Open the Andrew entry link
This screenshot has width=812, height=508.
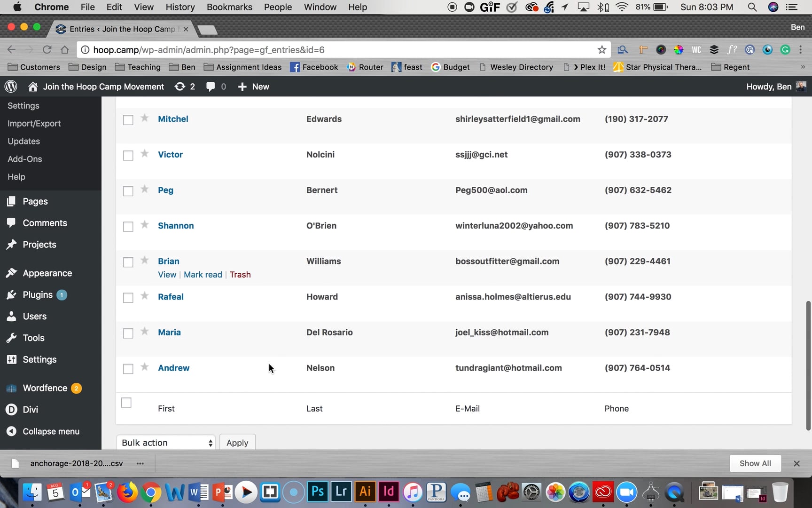click(173, 368)
